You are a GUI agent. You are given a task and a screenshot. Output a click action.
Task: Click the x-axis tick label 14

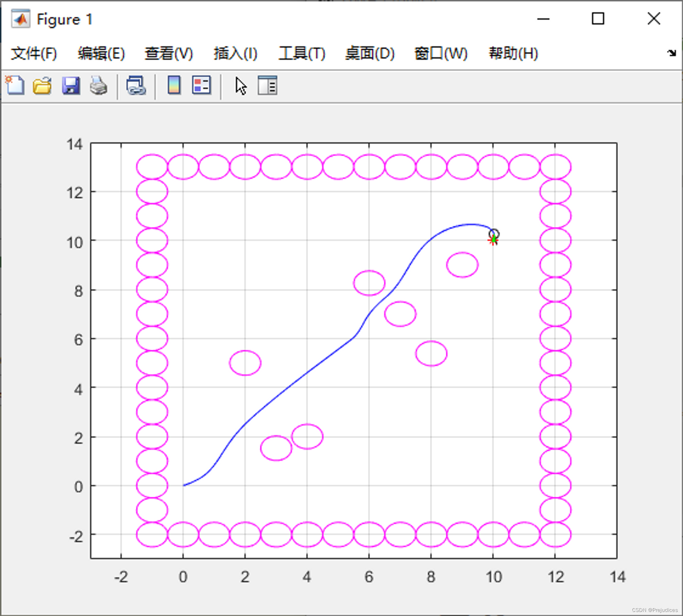pos(617,577)
